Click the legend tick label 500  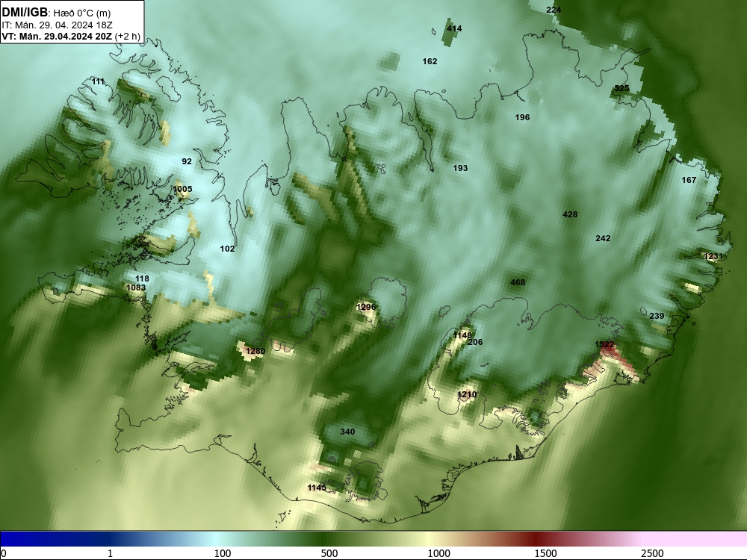coord(329,553)
